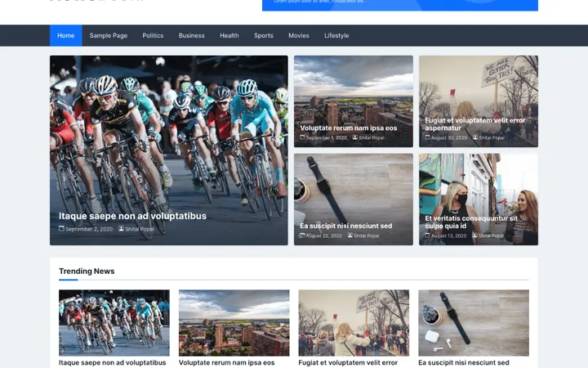588x368 pixels.
Task: Open protest thumbnail in Trending News
Action: tap(354, 322)
